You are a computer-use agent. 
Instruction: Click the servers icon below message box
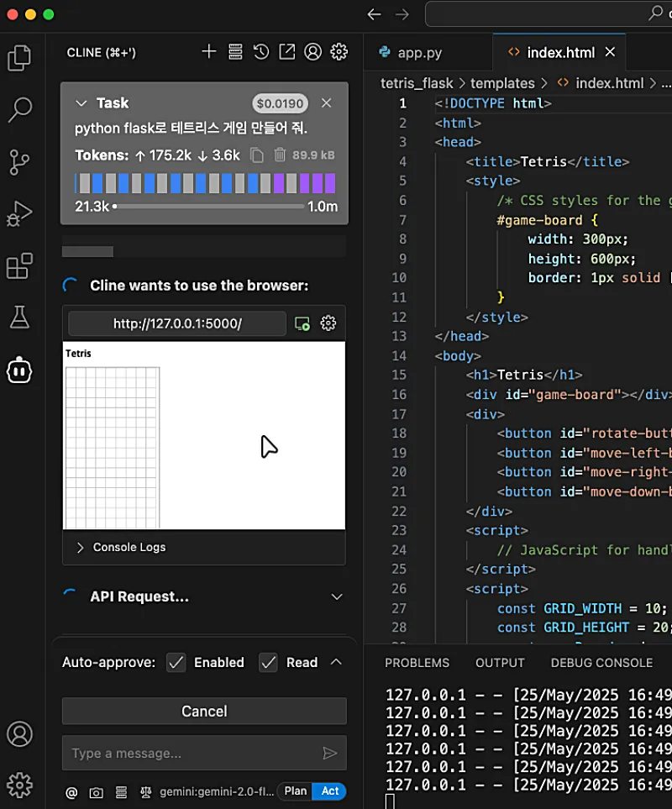coord(121,792)
